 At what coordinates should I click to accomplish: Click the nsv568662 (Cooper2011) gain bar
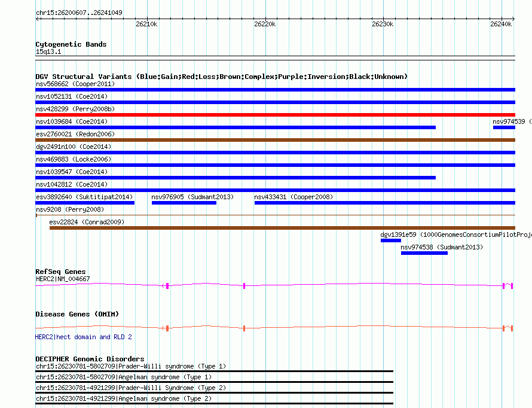click(275, 90)
